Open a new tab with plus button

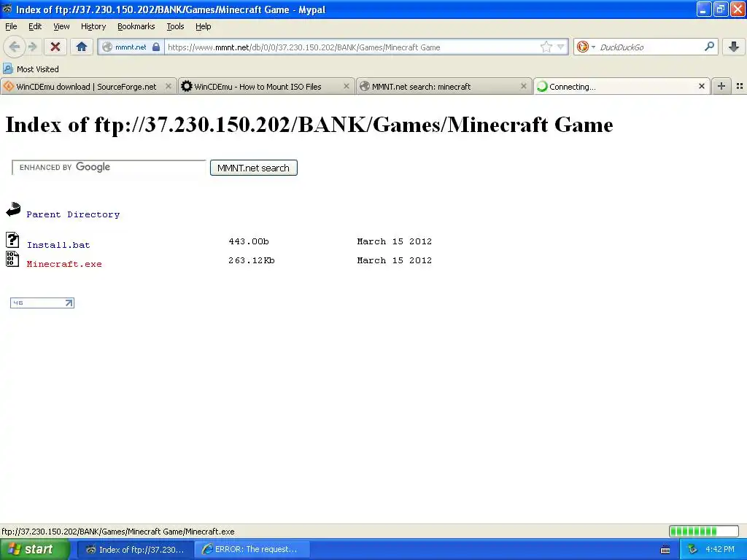coord(721,86)
